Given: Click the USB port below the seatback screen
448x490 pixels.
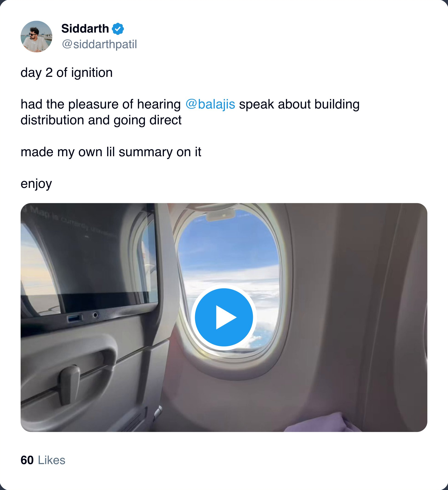Looking at the screenshot, I should (75, 318).
